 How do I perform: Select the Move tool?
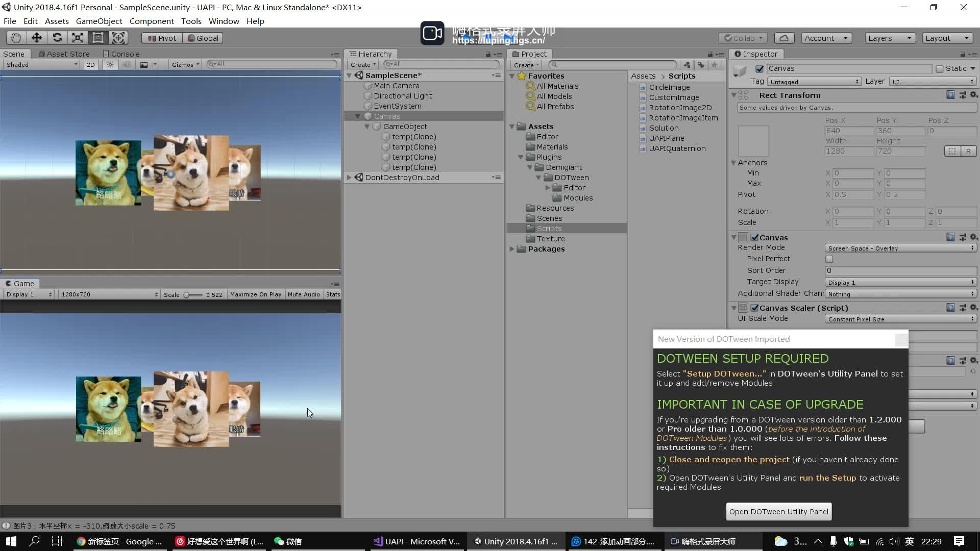[36, 37]
